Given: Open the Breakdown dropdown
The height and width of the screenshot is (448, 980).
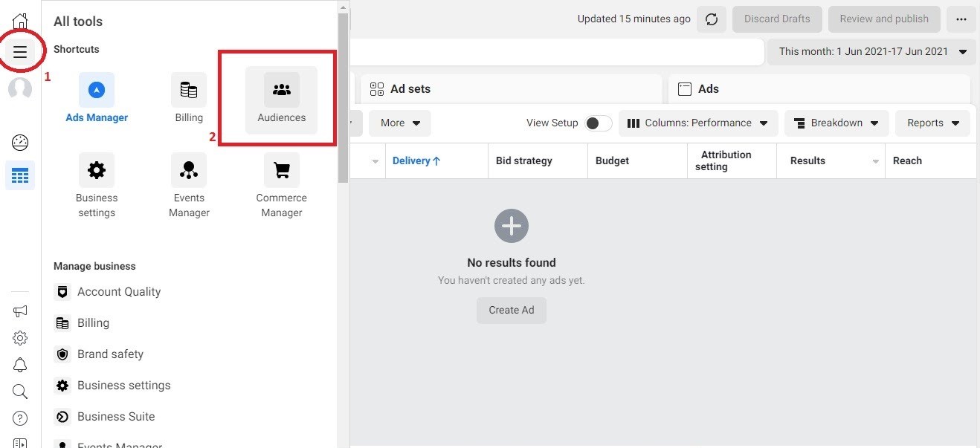Looking at the screenshot, I should 836,123.
